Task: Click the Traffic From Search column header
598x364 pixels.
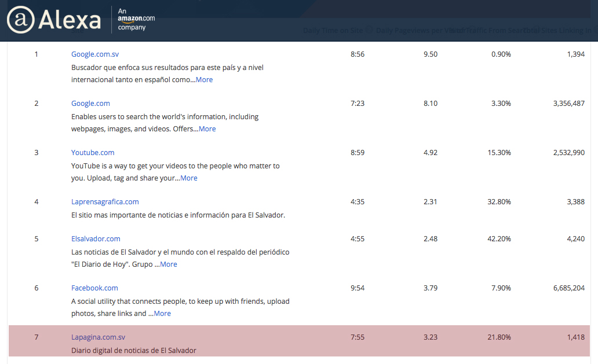Action: click(487, 30)
